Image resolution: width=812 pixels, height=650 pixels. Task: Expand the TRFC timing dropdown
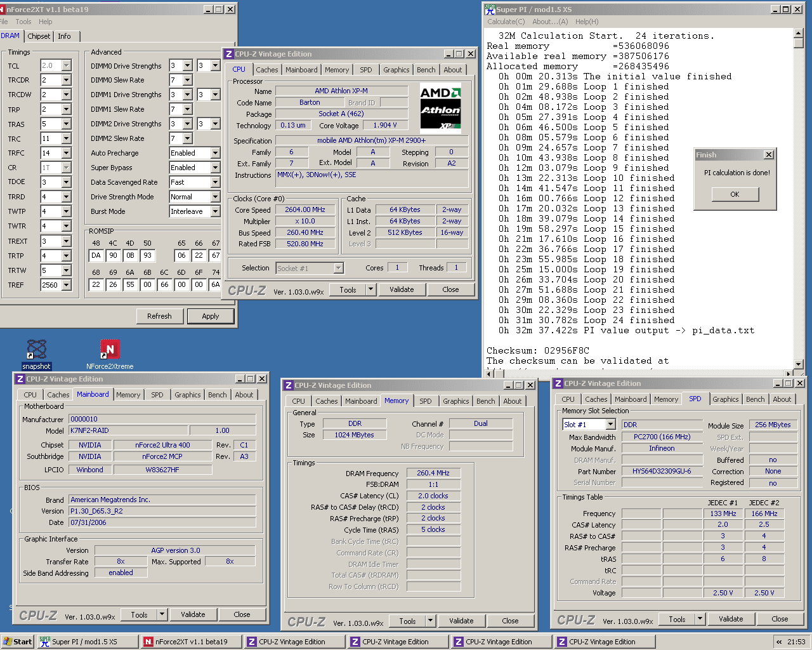pos(66,153)
